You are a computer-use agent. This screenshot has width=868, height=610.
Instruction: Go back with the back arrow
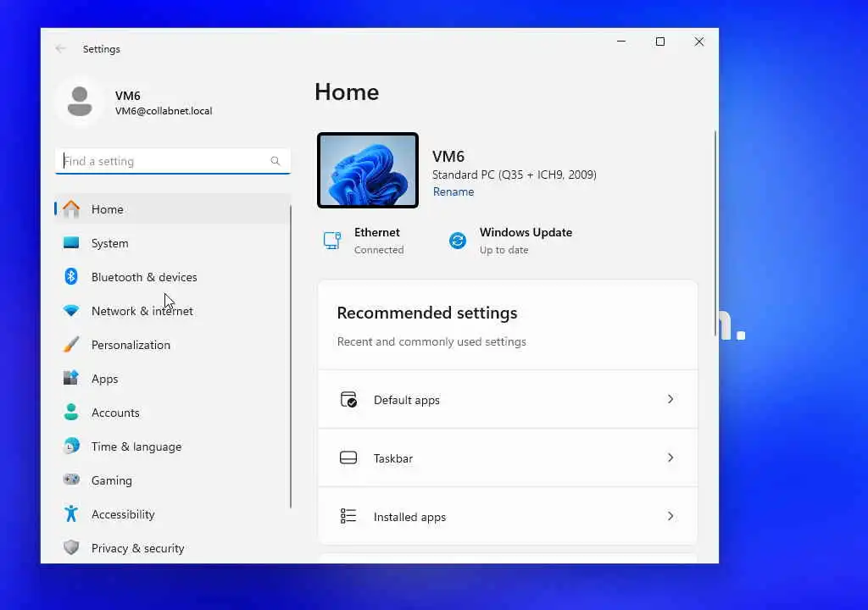coord(60,48)
